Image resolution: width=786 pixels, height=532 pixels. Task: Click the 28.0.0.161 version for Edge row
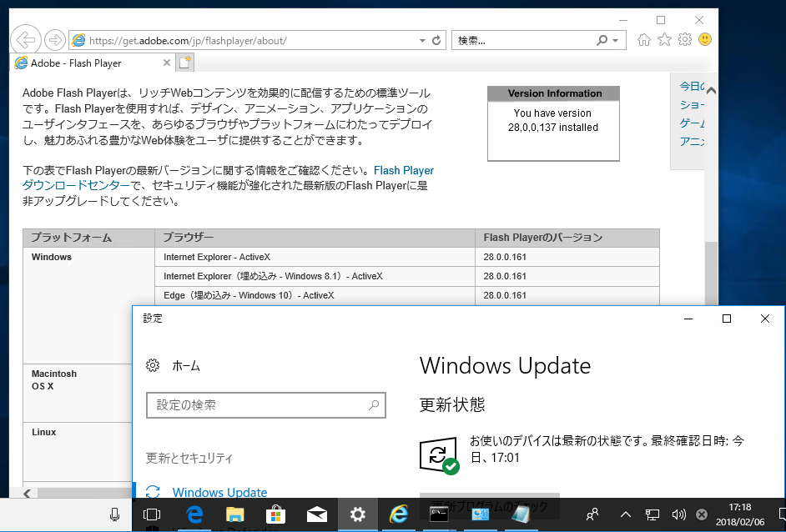(505, 295)
